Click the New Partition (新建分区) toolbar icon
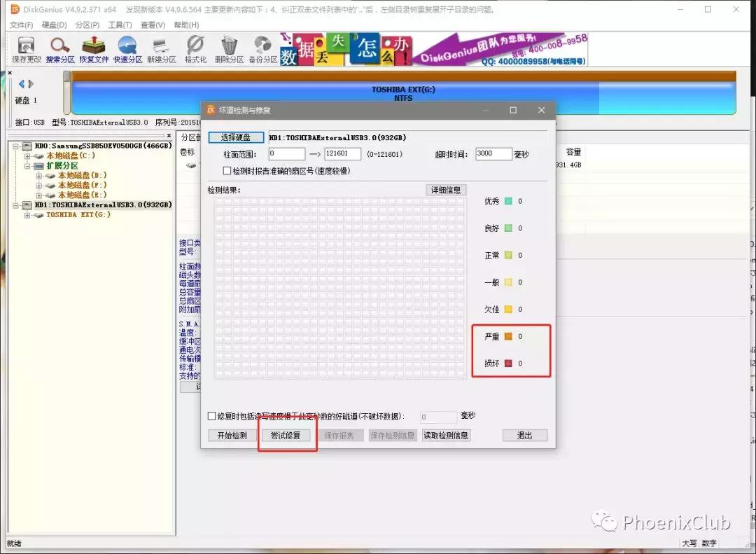This screenshot has width=756, height=554. pyautogui.click(x=162, y=50)
